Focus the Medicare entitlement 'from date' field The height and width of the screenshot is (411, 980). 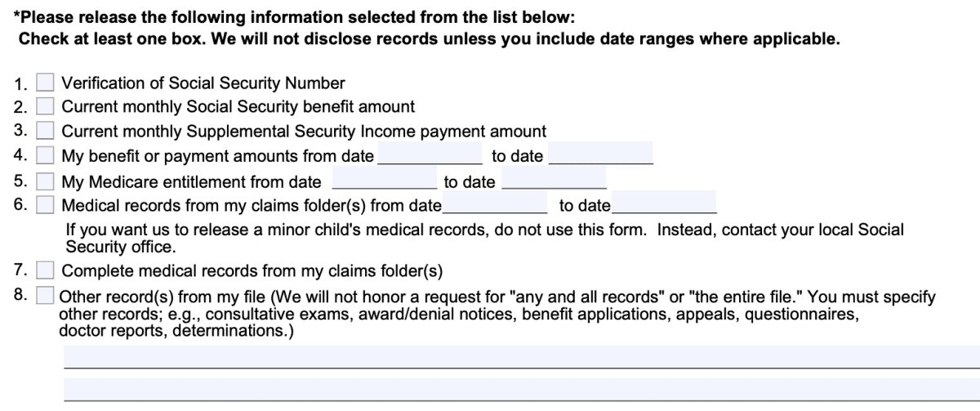383,181
